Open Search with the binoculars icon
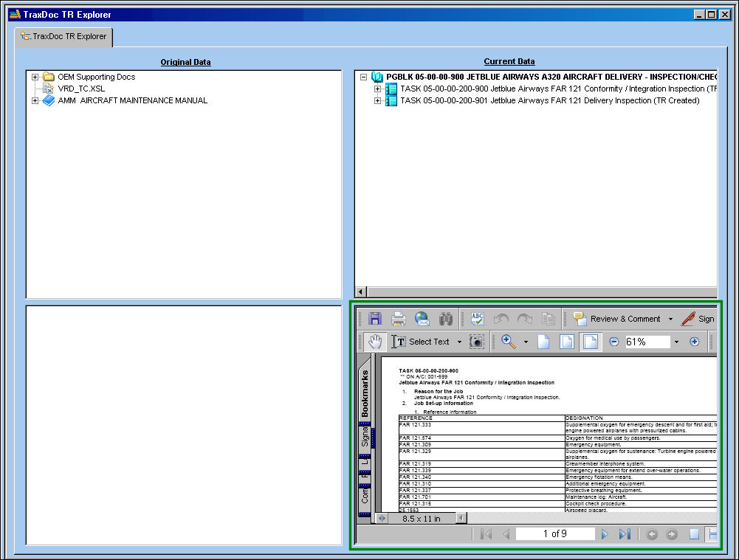This screenshot has height=560, width=739. (x=446, y=319)
